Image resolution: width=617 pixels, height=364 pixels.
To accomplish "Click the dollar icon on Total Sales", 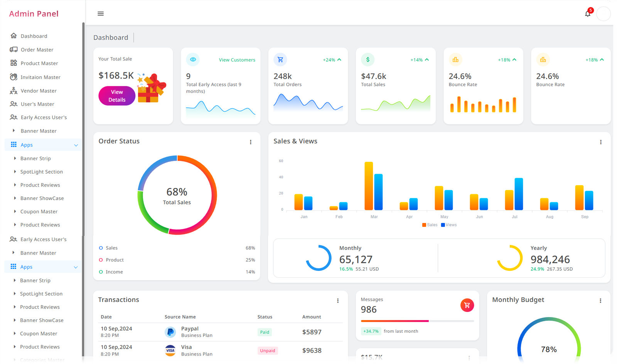I will tap(368, 60).
